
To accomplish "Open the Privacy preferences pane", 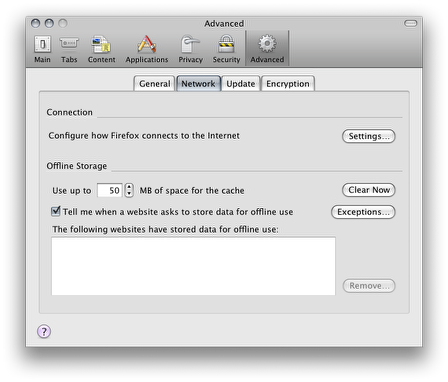I will [190, 49].
